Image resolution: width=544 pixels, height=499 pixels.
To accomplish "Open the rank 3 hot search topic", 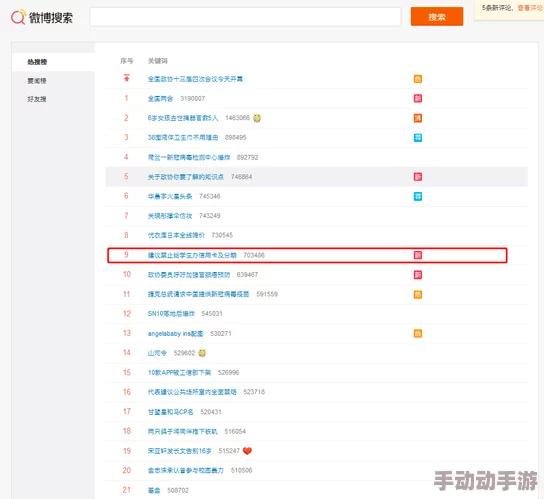I will click(183, 138).
